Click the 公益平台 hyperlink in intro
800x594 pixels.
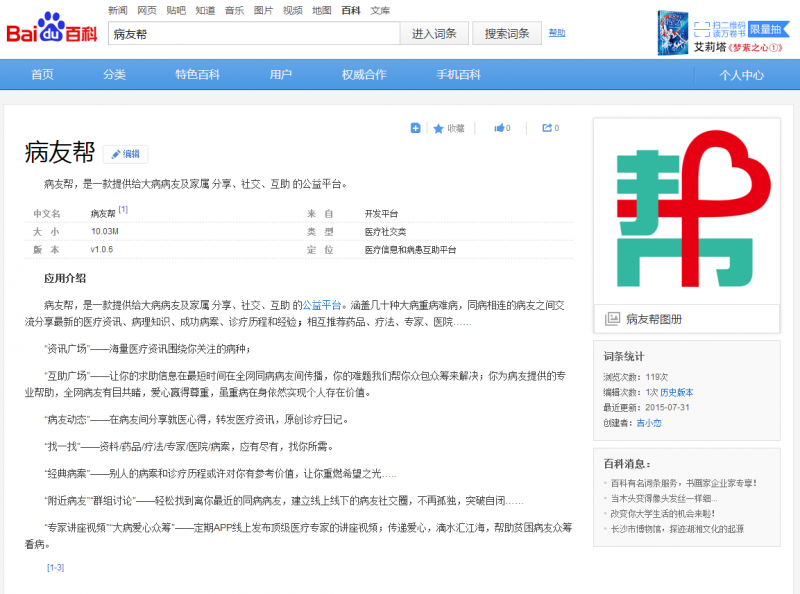click(321, 305)
